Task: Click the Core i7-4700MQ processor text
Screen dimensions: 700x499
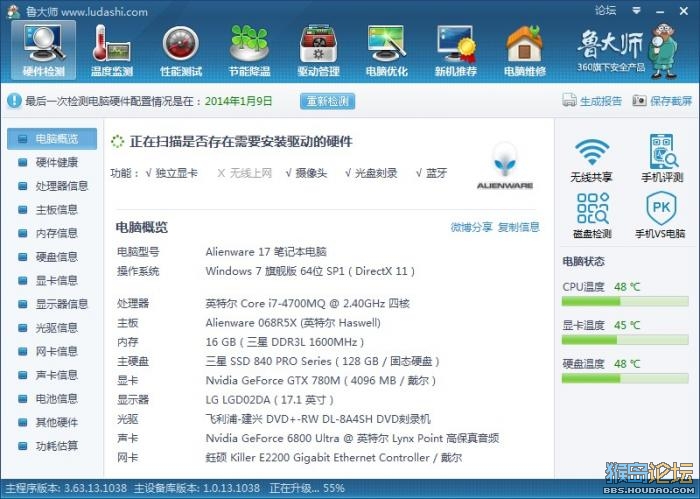Action: coord(308,304)
